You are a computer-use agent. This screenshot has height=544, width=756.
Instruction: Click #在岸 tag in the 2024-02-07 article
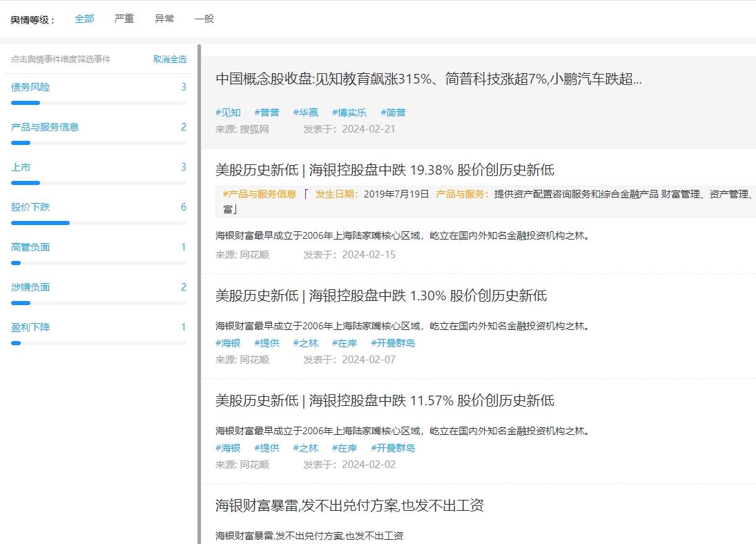(x=345, y=343)
